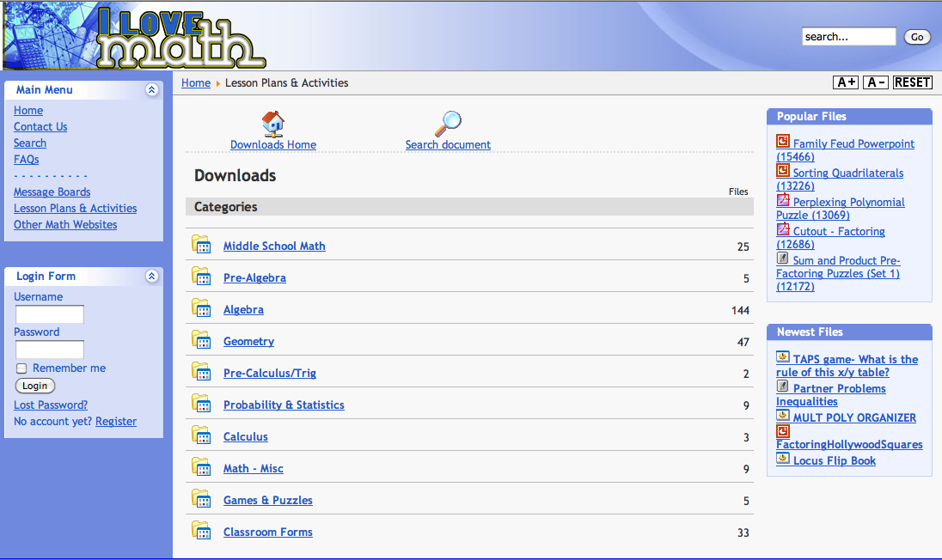
Task: Click the Search document magnifier icon
Action: click(448, 124)
